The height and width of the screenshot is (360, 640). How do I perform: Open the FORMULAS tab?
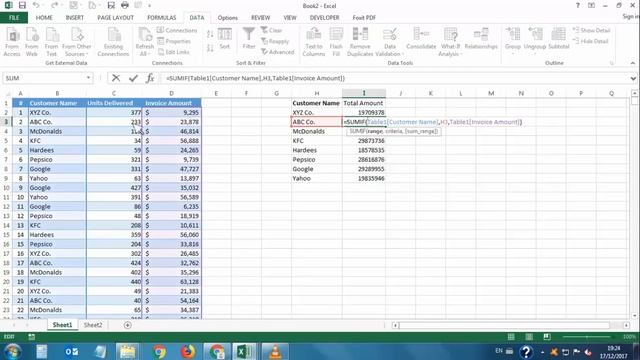162,18
